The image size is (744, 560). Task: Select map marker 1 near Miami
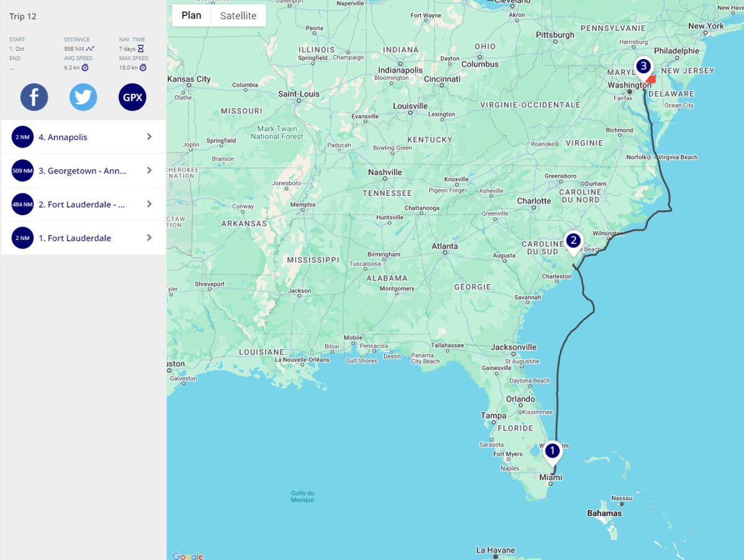[x=552, y=451]
